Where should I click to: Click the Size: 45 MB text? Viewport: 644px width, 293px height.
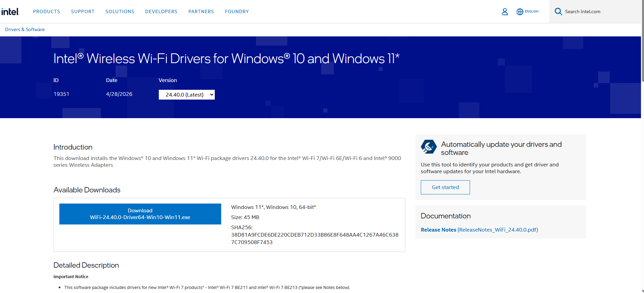tap(245, 217)
